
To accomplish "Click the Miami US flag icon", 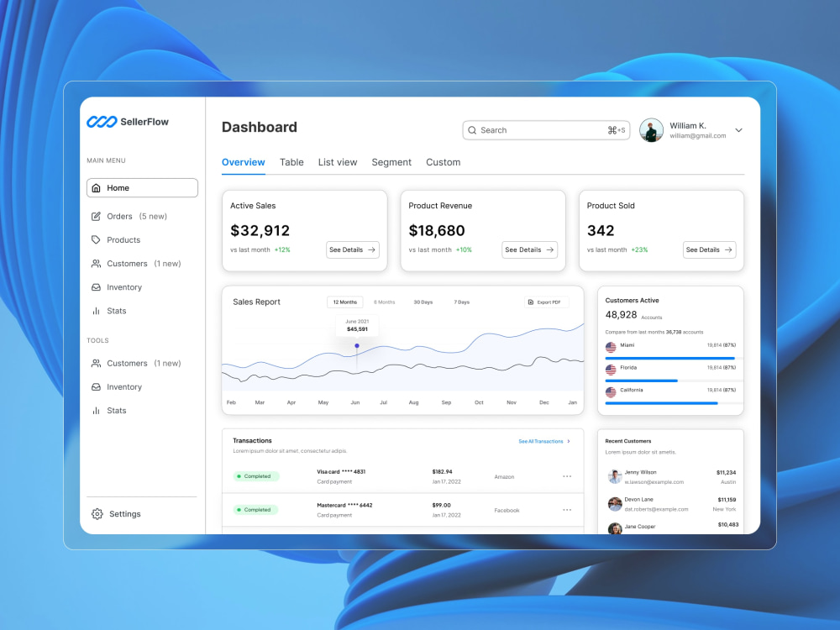I will pos(611,347).
